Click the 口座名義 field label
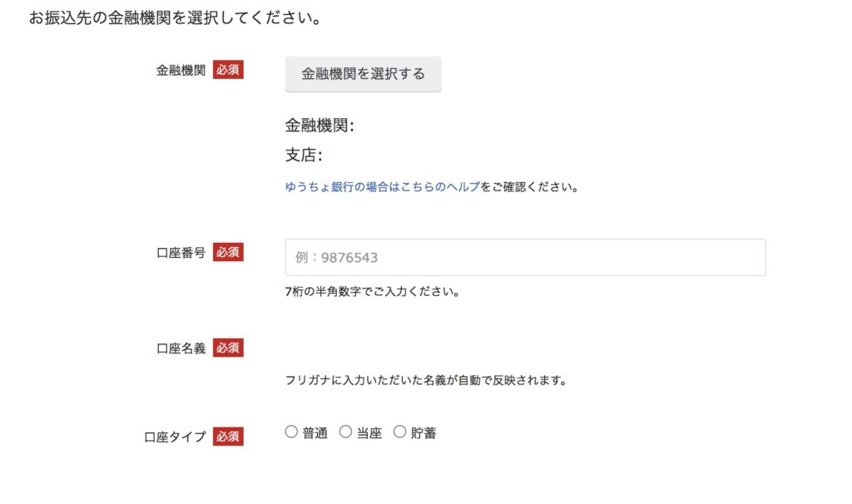The height and width of the screenshot is (504, 852). pyautogui.click(x=181, y=348)
